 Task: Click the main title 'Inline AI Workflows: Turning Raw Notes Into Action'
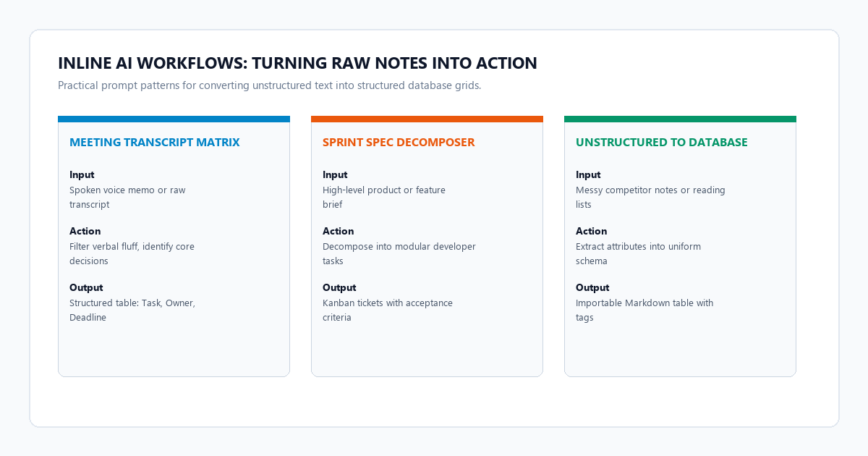297,63
